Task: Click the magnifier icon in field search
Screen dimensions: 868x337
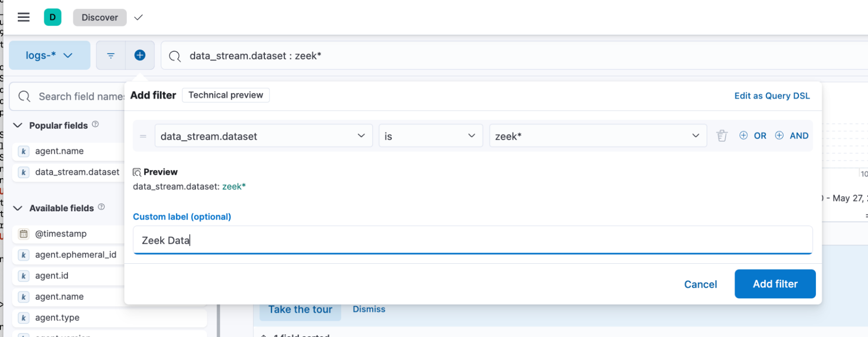Action: 24,96
